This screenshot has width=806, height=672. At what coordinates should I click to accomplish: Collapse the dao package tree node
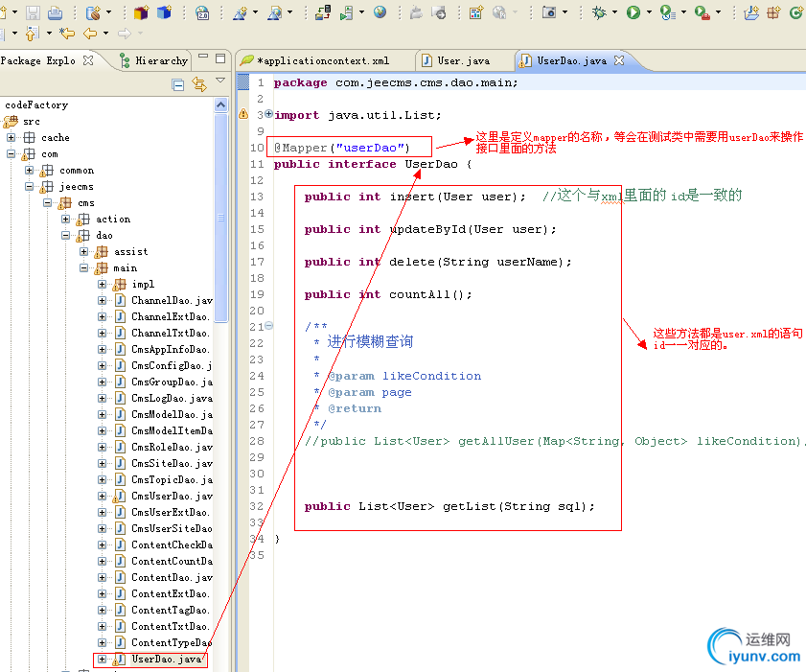point(66,235)
